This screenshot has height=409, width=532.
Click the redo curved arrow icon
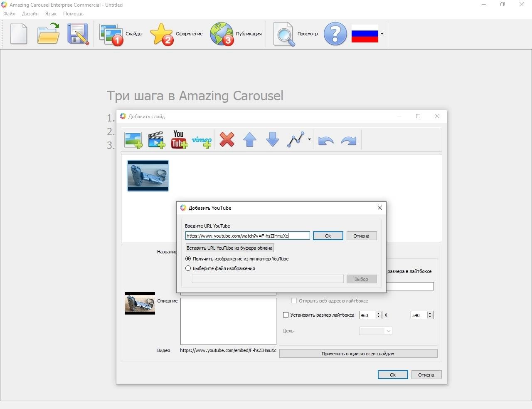coord(348,141)
